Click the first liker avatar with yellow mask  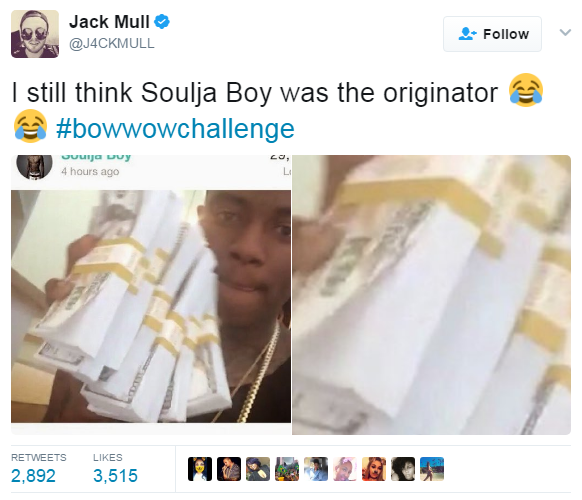click(x=200, y=469)
